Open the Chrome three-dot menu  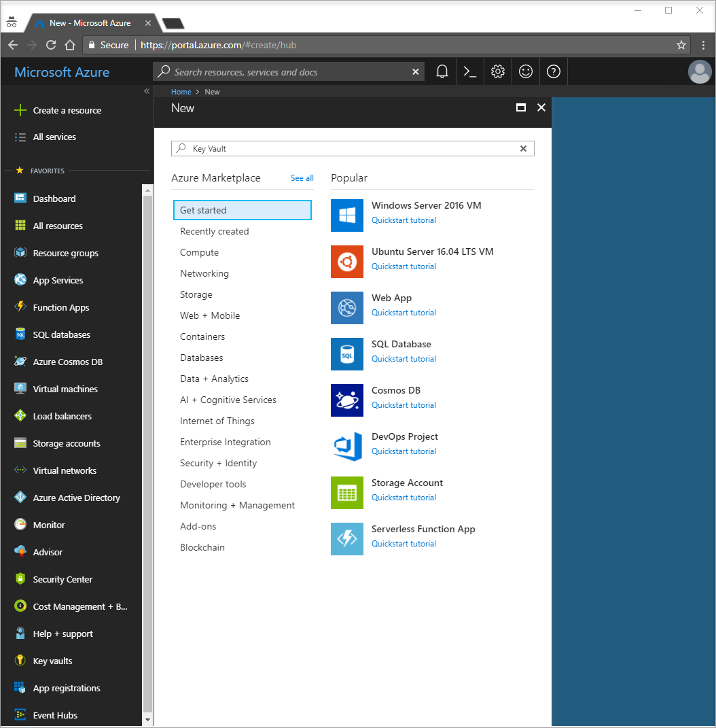(704, 45)
